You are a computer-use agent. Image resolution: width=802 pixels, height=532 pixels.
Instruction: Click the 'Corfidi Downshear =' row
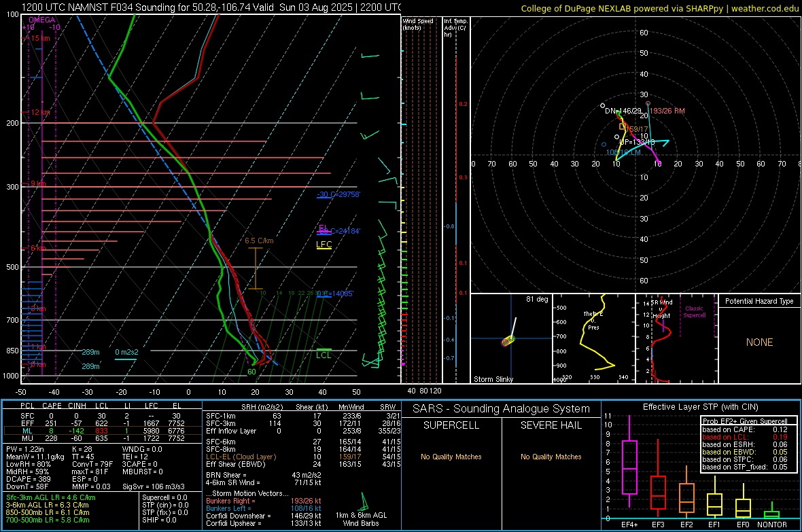[x=264, y=516]
